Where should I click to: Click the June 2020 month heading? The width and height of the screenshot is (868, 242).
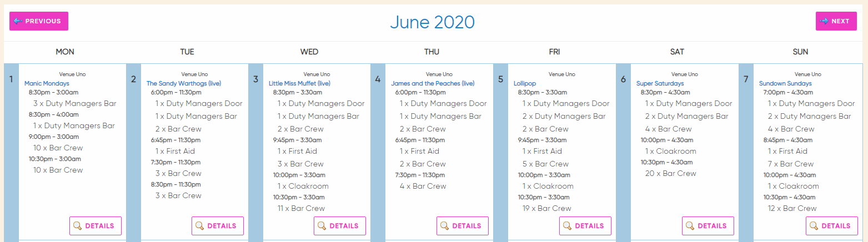point(432,22)
